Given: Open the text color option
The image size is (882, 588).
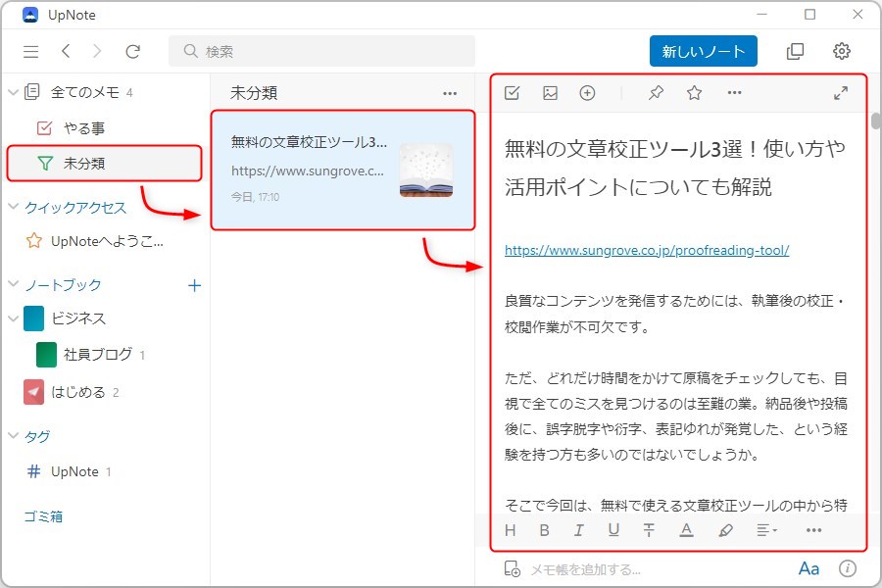Looking at the screenshot, I should click(686, 530).
